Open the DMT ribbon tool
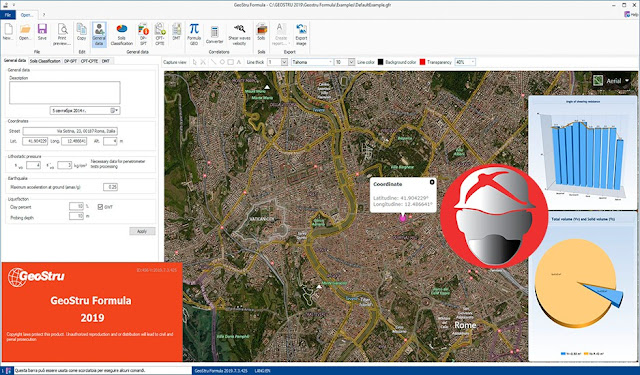640x375 pixels. (176, 32)
